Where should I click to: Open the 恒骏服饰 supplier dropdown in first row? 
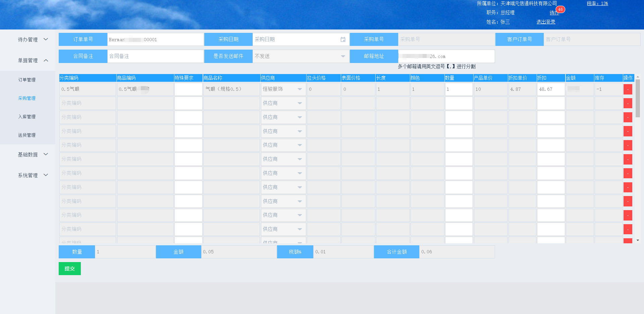pos(283,89)
